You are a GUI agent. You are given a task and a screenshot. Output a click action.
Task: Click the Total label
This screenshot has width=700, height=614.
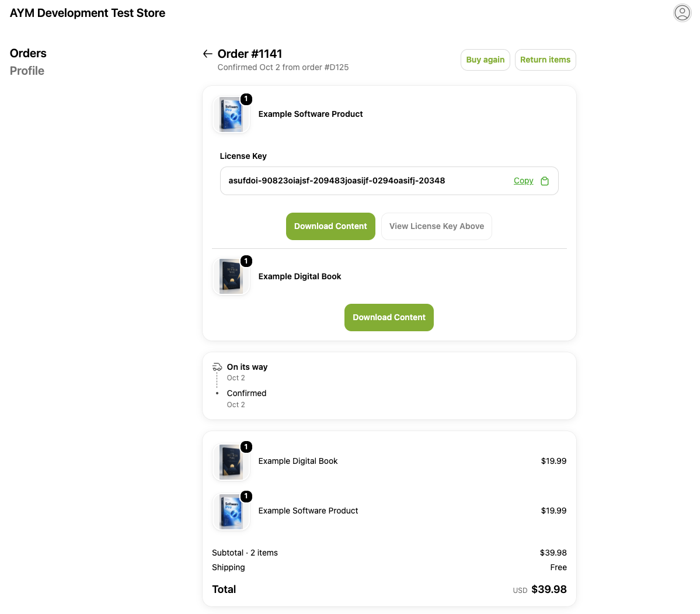coord(224,589)
